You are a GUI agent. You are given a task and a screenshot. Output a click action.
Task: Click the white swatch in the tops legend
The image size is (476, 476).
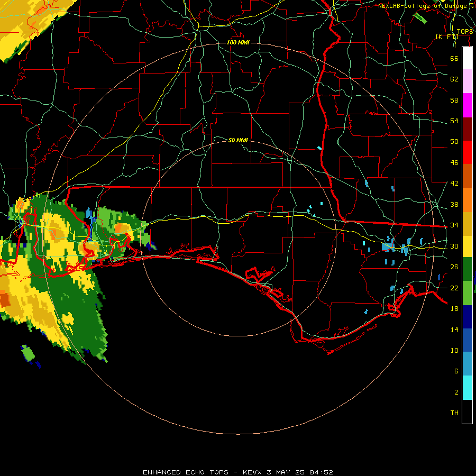coord(467,58)
